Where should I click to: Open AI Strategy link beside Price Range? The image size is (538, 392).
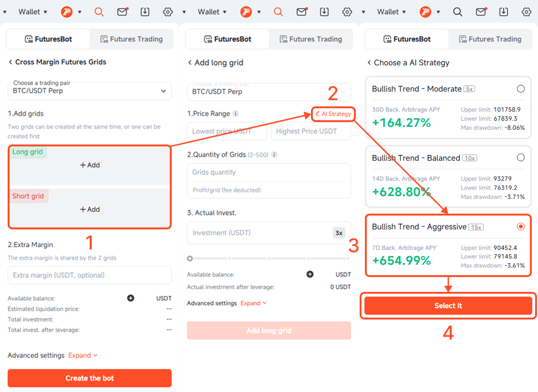point(333,114)
